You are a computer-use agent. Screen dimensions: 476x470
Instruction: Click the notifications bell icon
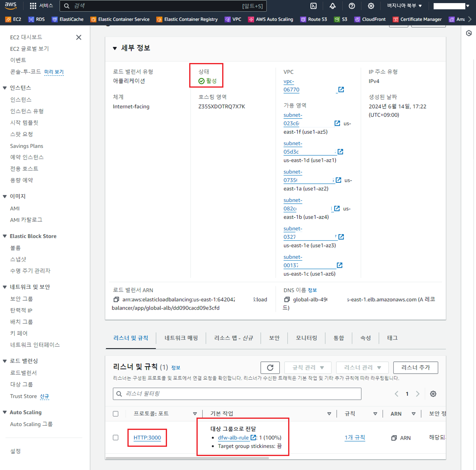coord(332,6)
